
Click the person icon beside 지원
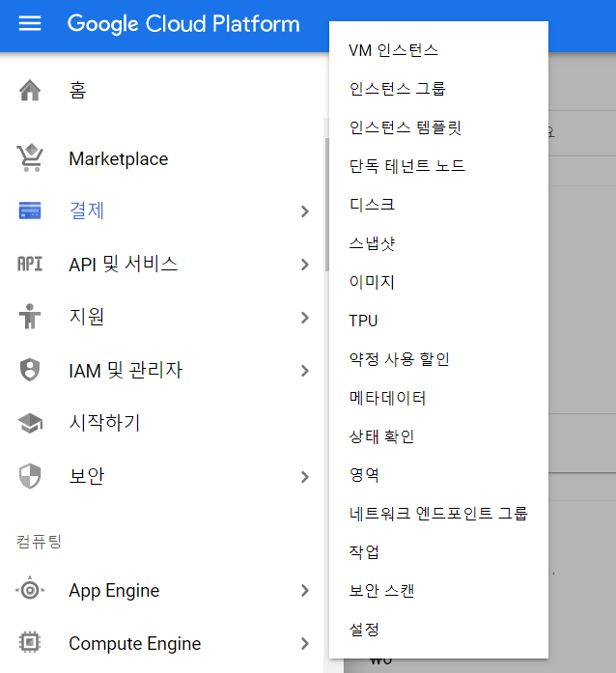30,317
